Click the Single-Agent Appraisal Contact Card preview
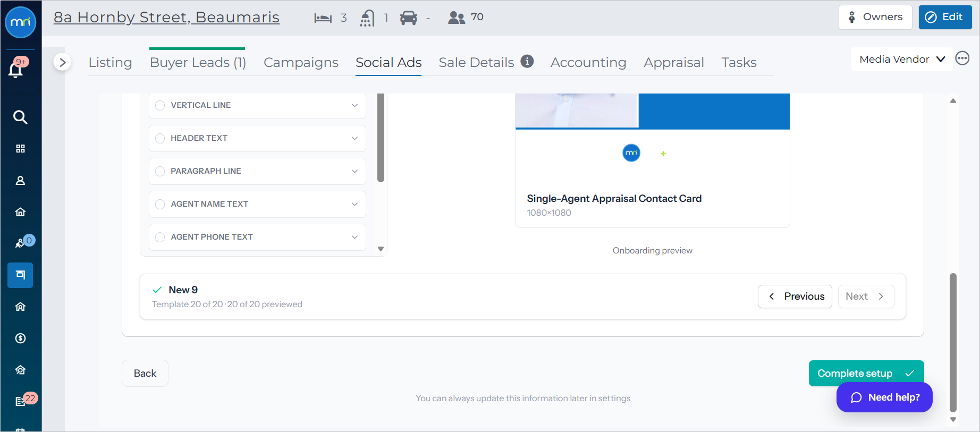 pyautogui.click(x=653, y=160)
